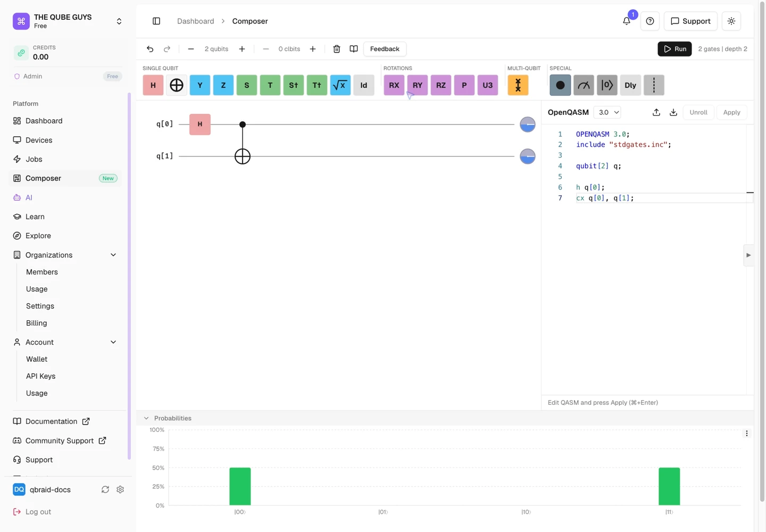Click the Feedback button

click(x=385, y=49)
